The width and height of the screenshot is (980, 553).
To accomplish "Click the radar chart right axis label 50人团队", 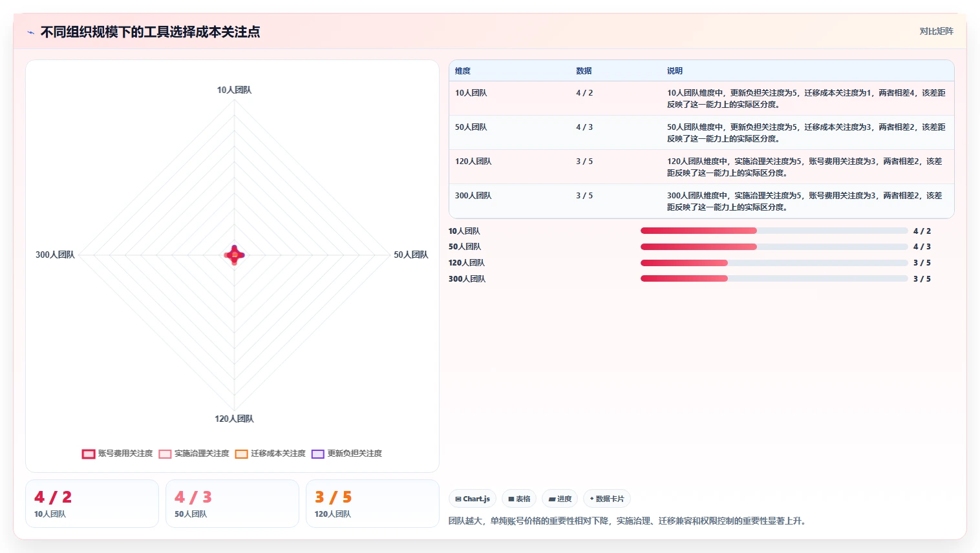I will pyautogui.click(x=411, y=255).
